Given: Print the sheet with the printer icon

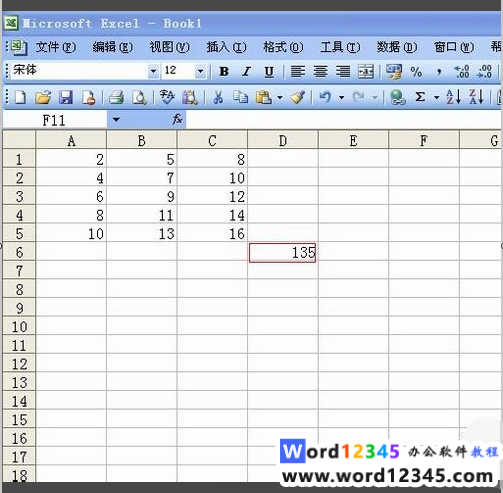Looking at the screenshot, I should pos(116,97).
